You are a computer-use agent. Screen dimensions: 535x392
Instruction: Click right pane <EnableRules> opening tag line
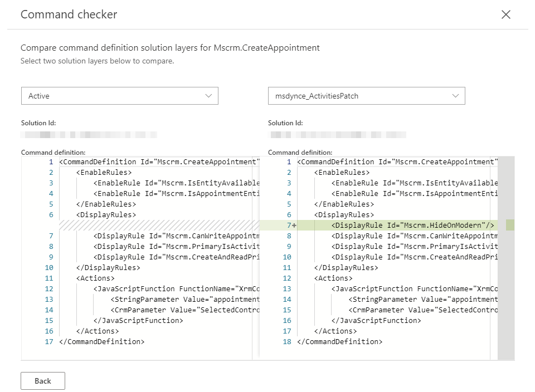[x=342, y=173]
